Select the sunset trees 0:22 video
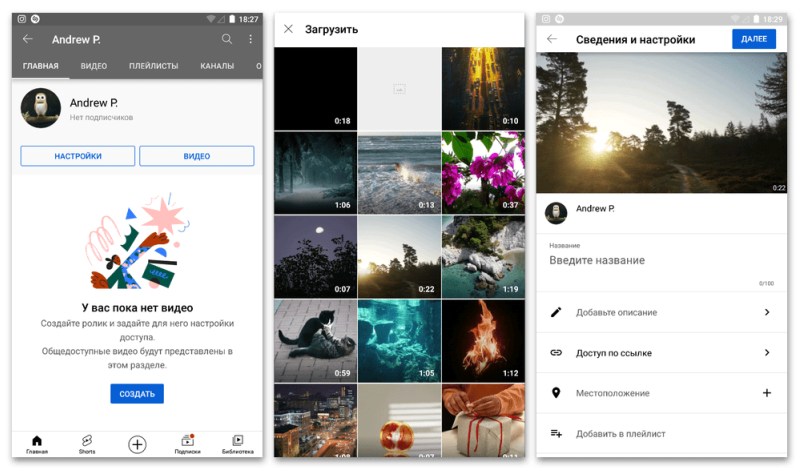Screen dimensions: 800x470 (x=399, y=257)
